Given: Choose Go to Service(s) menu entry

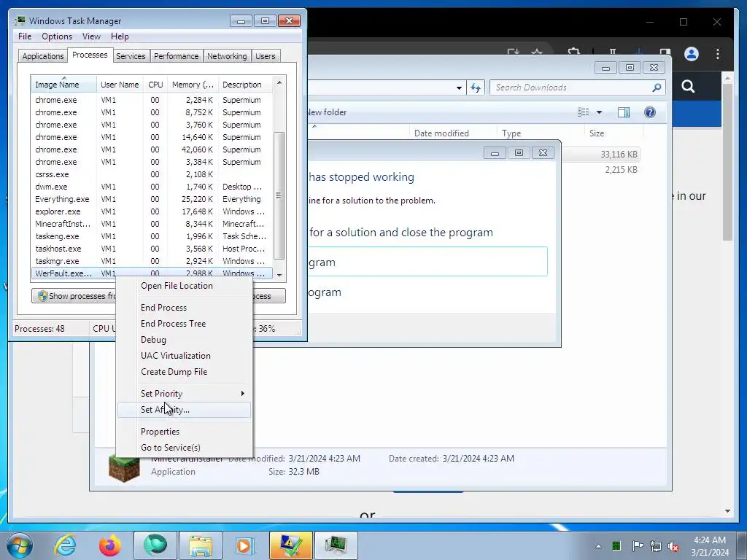Looking at the screenshot, I should tap(185, 448).
